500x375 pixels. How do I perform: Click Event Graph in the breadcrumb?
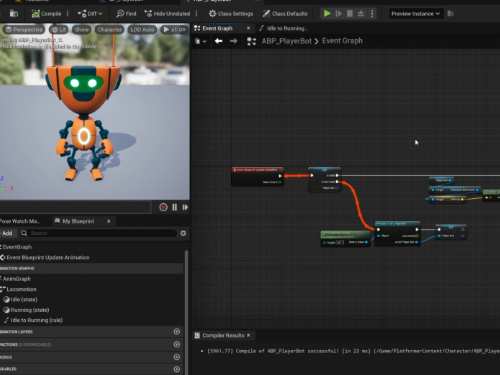(x=342, y=41)
